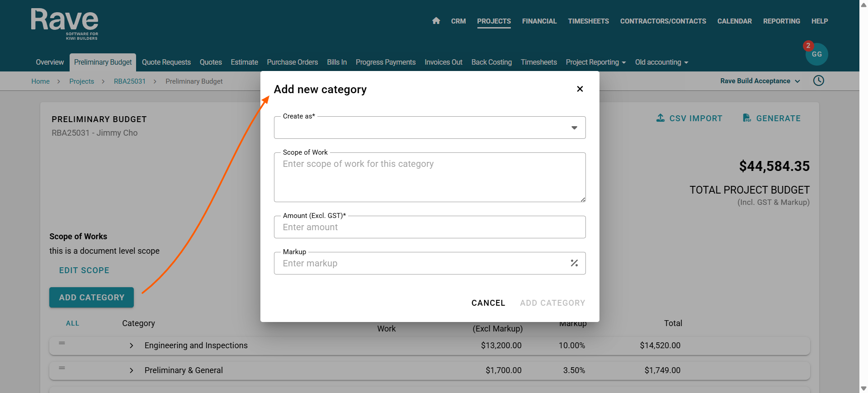
Task: Click the Generate PDF document icon
Action: point(747,118)
